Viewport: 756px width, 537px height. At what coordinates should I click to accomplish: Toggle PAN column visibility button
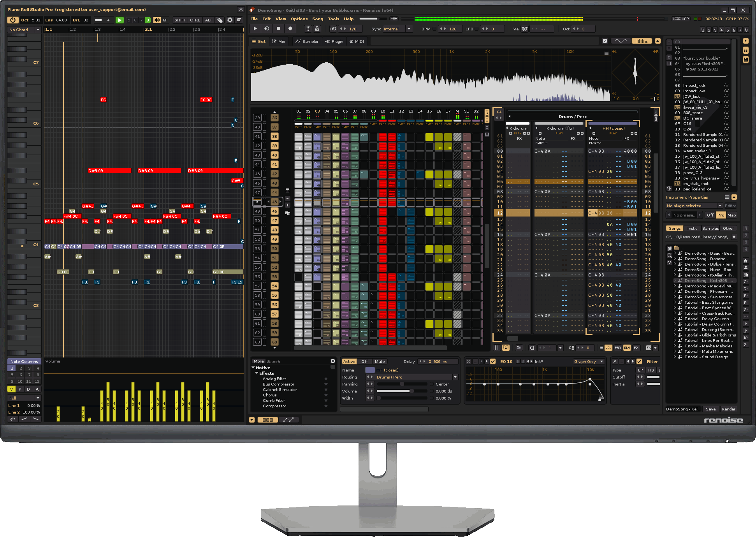[618, 348]
